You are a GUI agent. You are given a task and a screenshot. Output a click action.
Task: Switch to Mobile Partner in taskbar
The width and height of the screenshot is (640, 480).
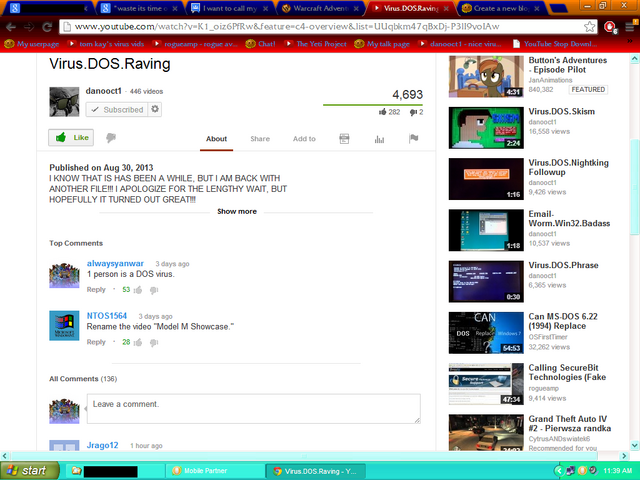214,471
